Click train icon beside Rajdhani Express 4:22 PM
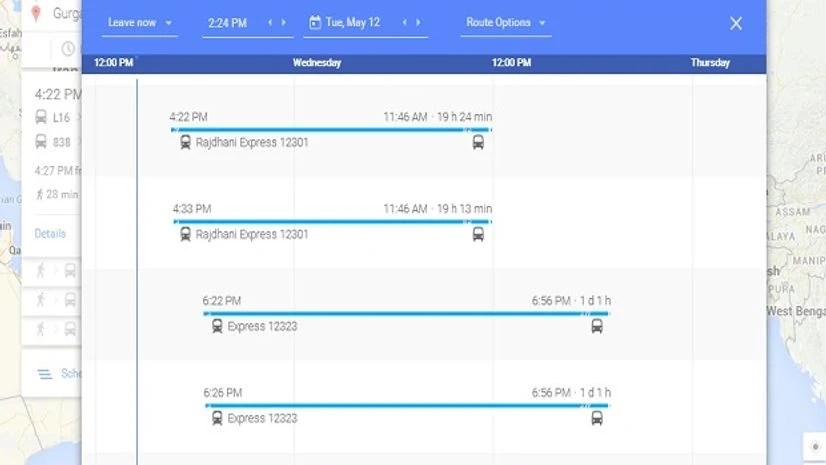The image size is (826, 465). click(185, 142)
